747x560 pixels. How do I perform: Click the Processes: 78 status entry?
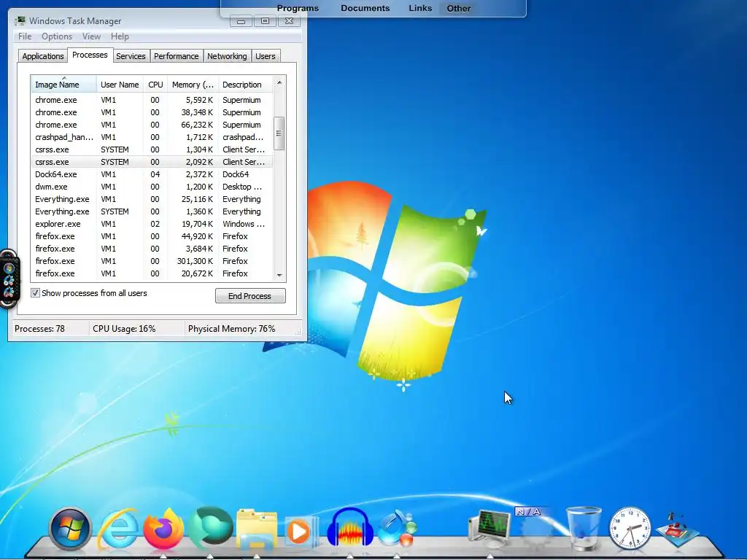click(39, 329)
